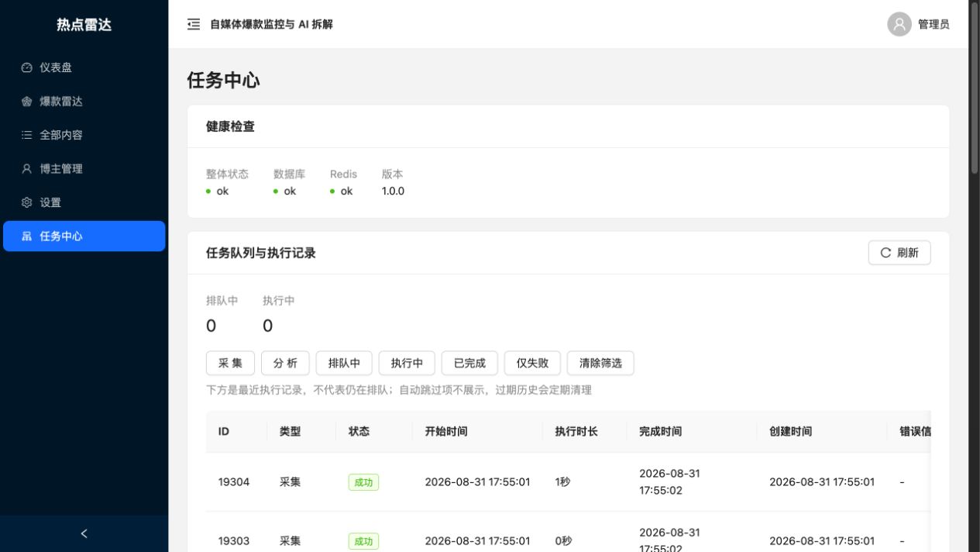Click the 任务队列与执行记录 card title

pos(261,253)
